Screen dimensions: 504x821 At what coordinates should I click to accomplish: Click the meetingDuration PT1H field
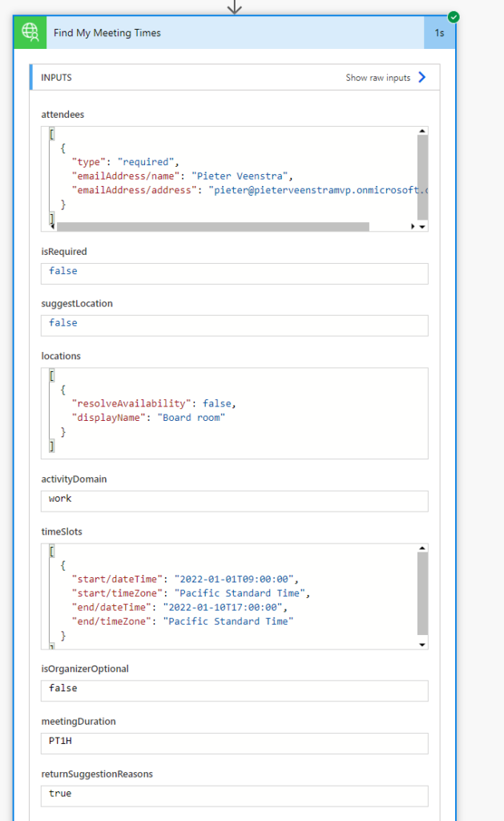[235, 743]
